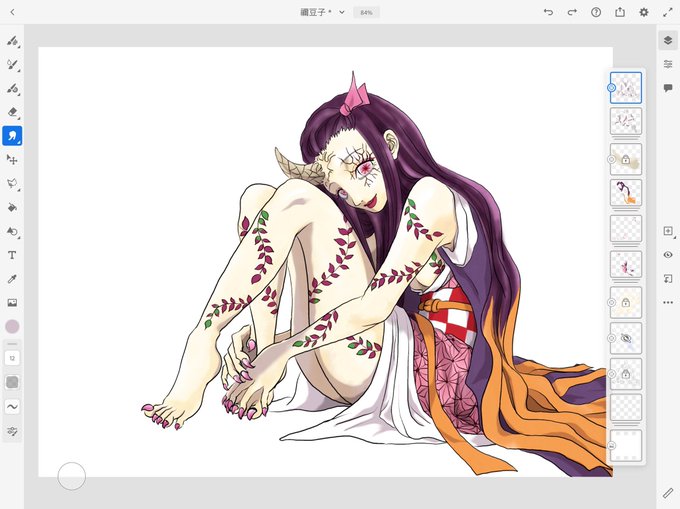
Task: Choose the Lasso selection tool
Action: coord(12,183)
